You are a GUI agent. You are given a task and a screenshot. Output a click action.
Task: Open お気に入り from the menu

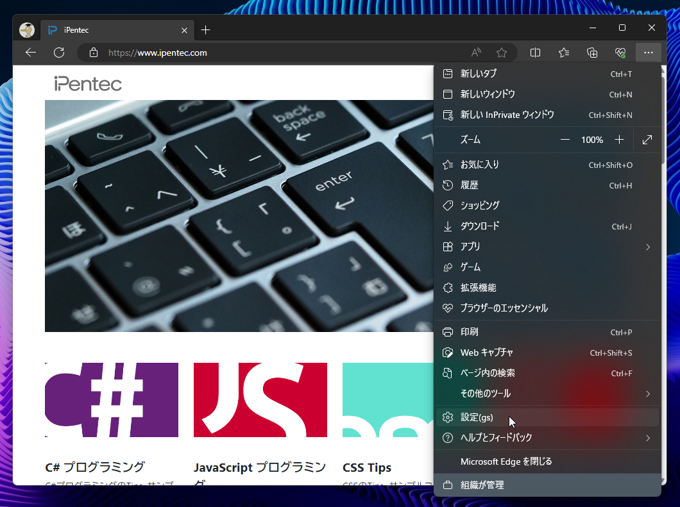click(547, 165)
